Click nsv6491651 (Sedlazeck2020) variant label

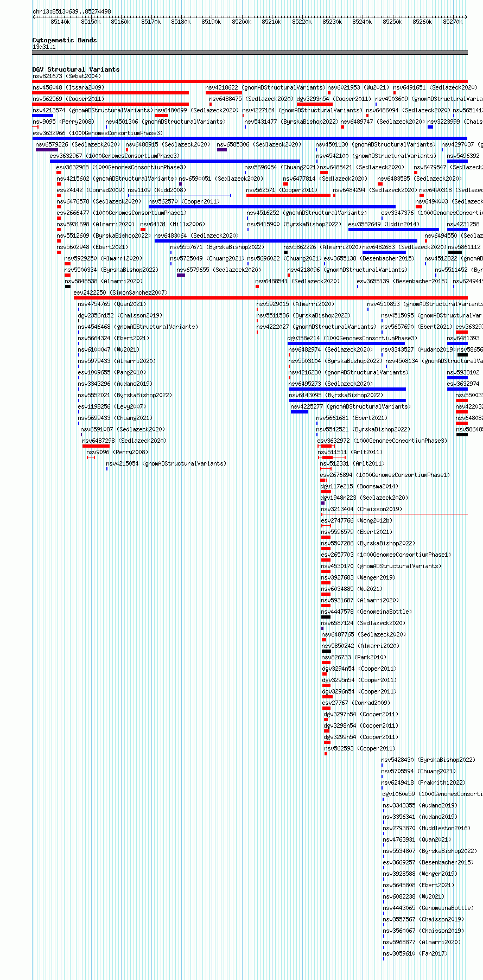click(435, 87)
